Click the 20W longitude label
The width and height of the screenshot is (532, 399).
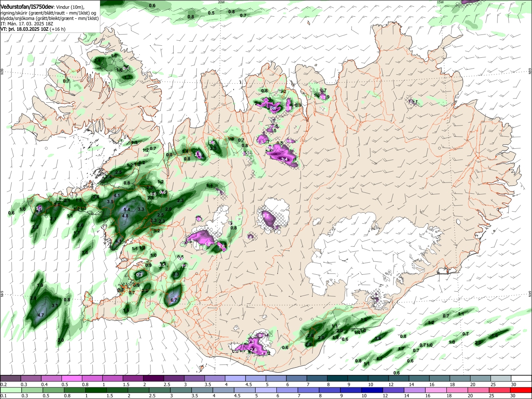[x=221, y=2]
